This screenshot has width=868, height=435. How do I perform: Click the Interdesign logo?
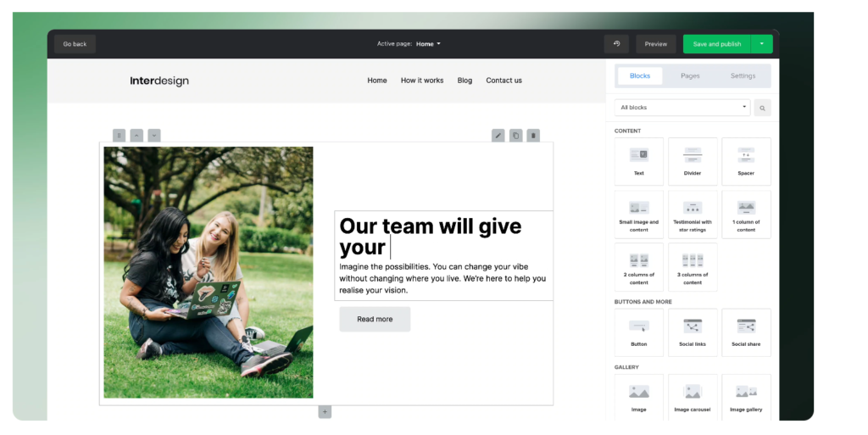click(x=159, y=81)
